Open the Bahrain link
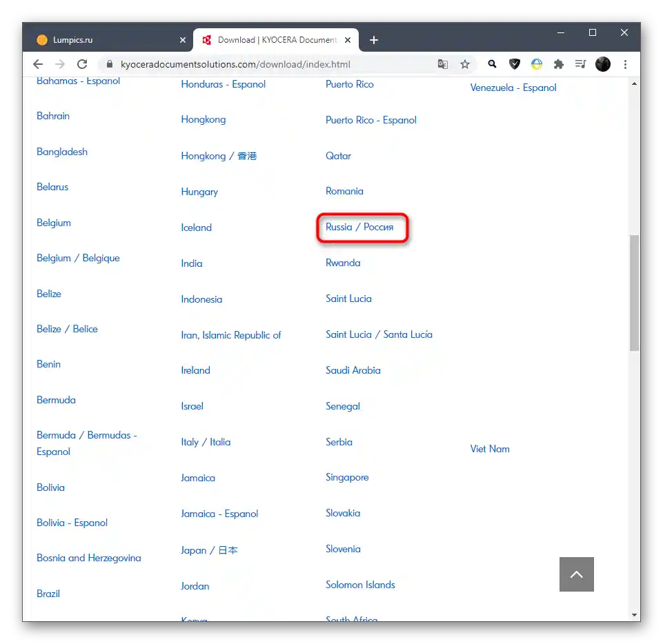The width and height of the screenshot is (663, 644). pos(53,116)
